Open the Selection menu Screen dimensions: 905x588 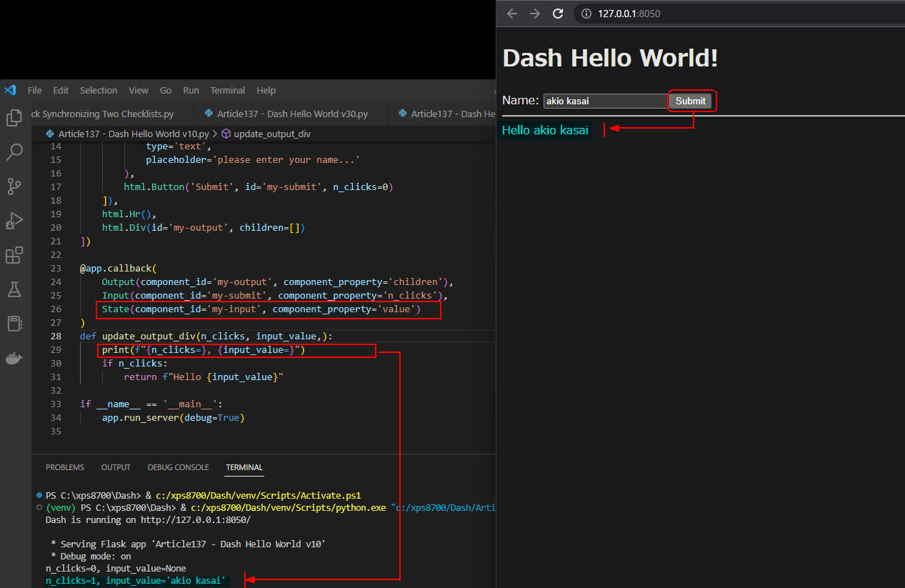(x=99, y=90)
